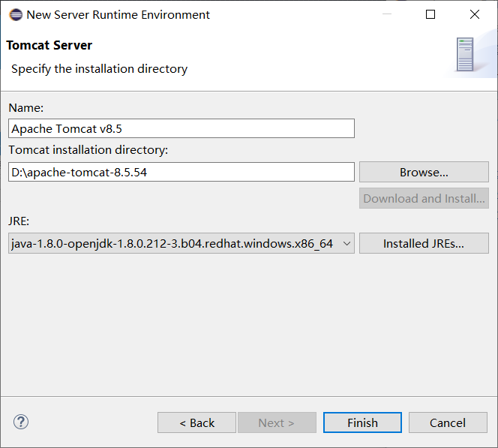Image resolution: width=498 pixels, height=448 pixels.
Task: Open the help question mark icon
Action: click(x=21, y=422)
